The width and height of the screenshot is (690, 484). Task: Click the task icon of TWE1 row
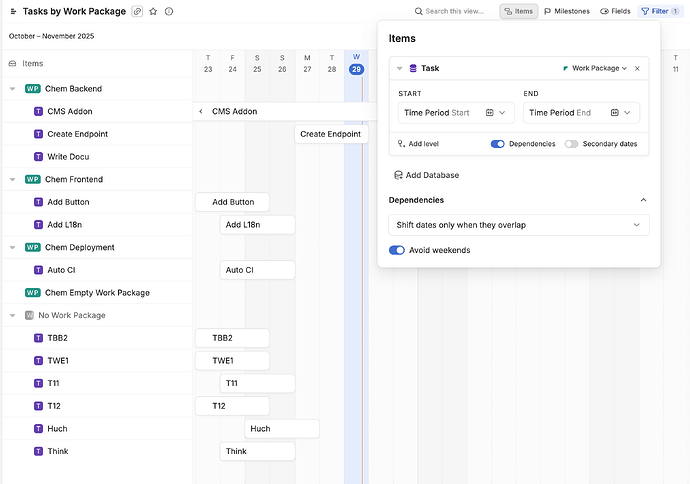[38, 361]
